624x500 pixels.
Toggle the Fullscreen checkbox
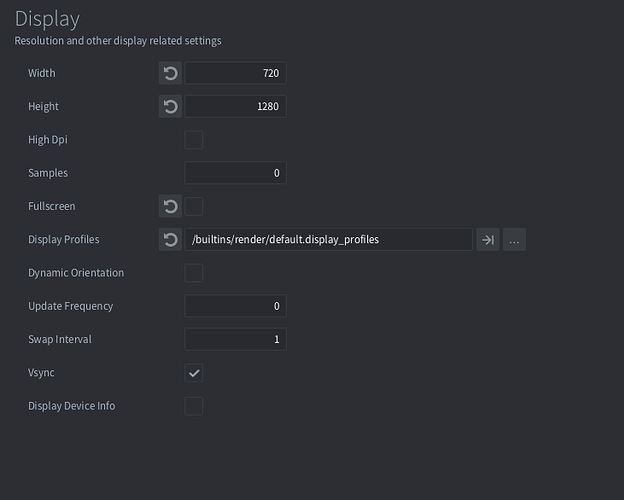point(194,206)
